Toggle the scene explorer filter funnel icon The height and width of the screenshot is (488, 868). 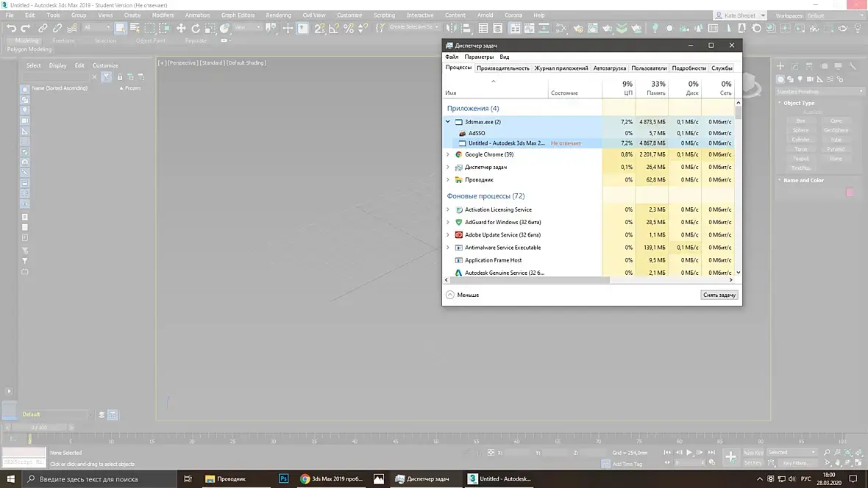pyautogui.click(x=106, y=77)
